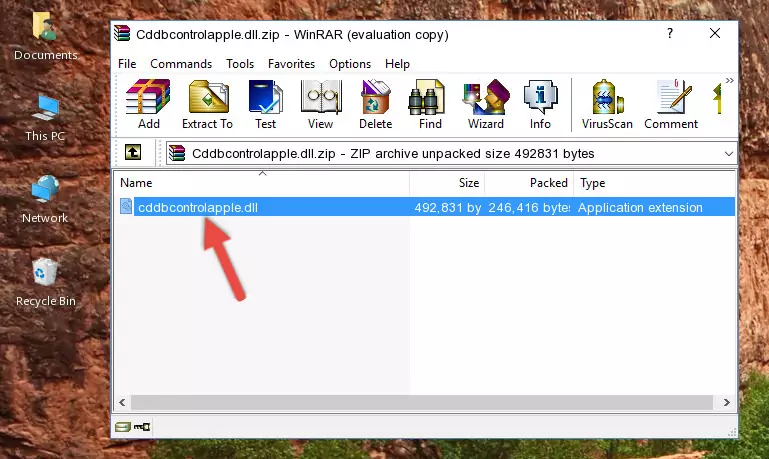Image resolution: width=769 pixels, height=459 pixels.
Task: Go up one folder level
Action: click(x=133, y=153)
